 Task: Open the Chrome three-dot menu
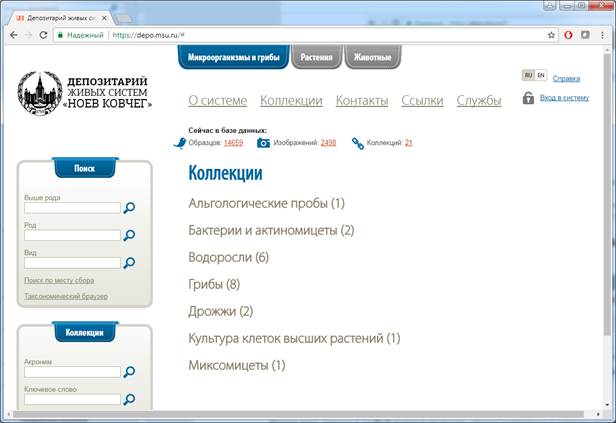(x=599, y=34)
